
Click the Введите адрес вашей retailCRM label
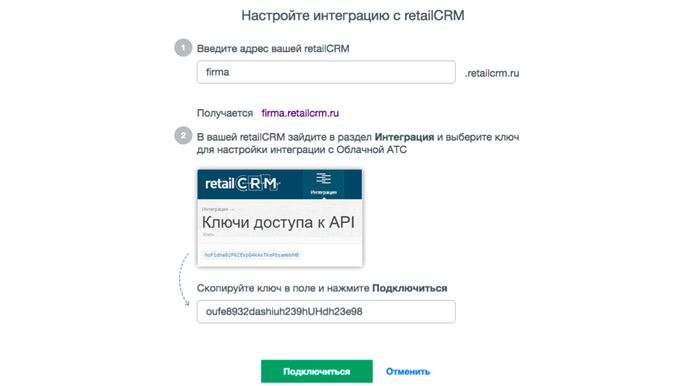point(273,48)
